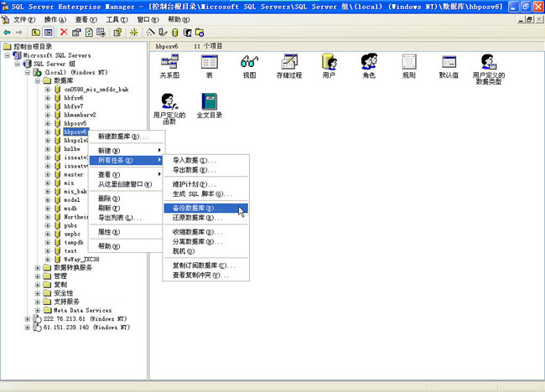Choose 导出数据 from the submenu
The image size is (545, 392).
click(205, 170)
